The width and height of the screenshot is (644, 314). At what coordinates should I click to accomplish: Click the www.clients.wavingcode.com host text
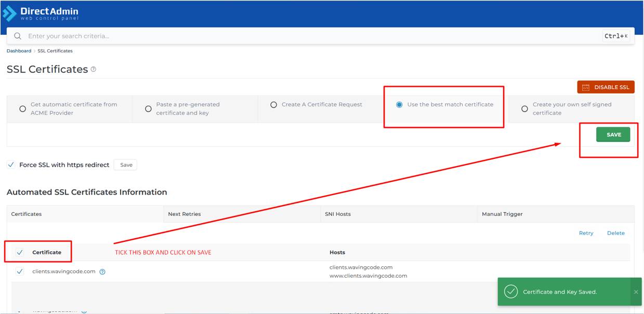(x=369, y=276)
